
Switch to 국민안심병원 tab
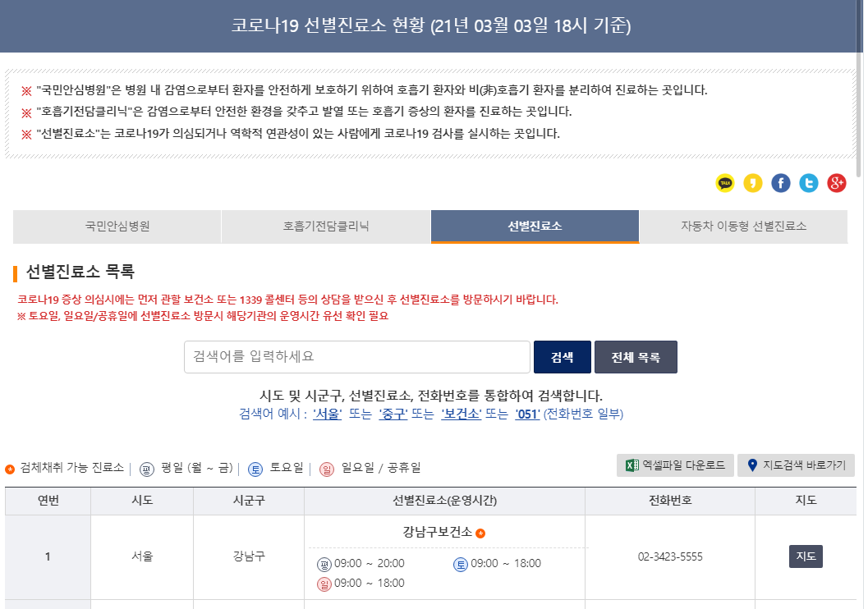click(117, 227)
